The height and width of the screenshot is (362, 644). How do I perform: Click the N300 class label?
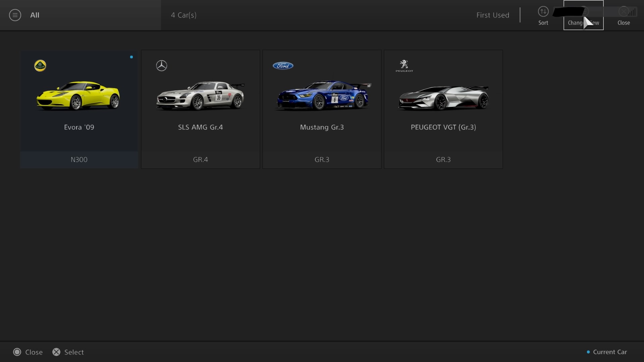point(79,160)
